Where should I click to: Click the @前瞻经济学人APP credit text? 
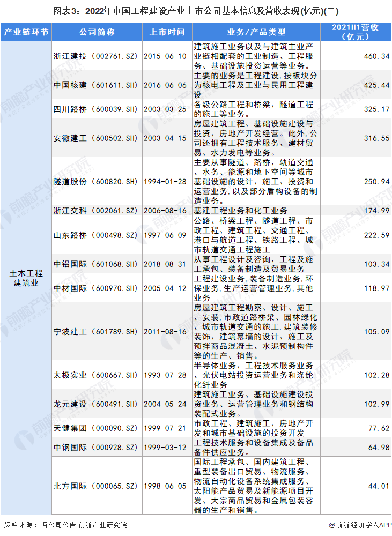[360, 525]
